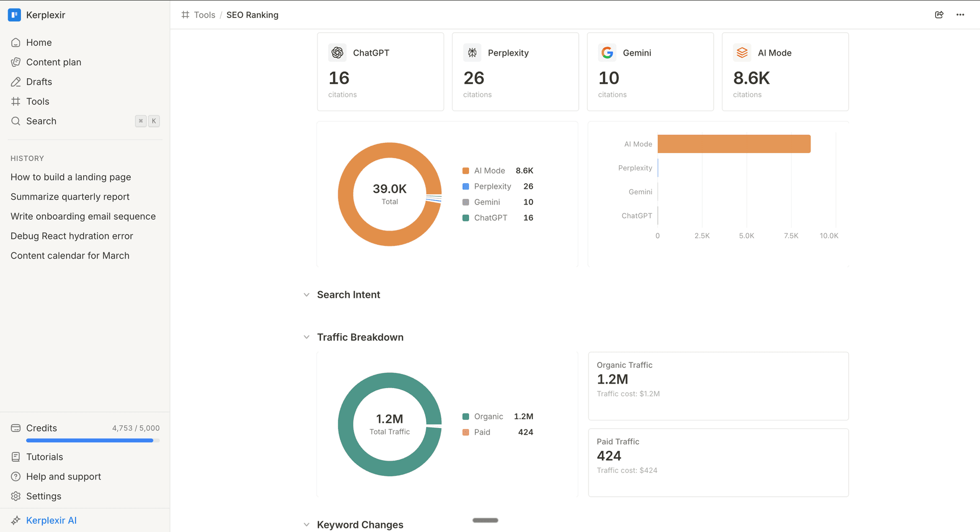Click the orange AI Mode legend swatch
Screen dimensions: 980x532
[465, 170]
